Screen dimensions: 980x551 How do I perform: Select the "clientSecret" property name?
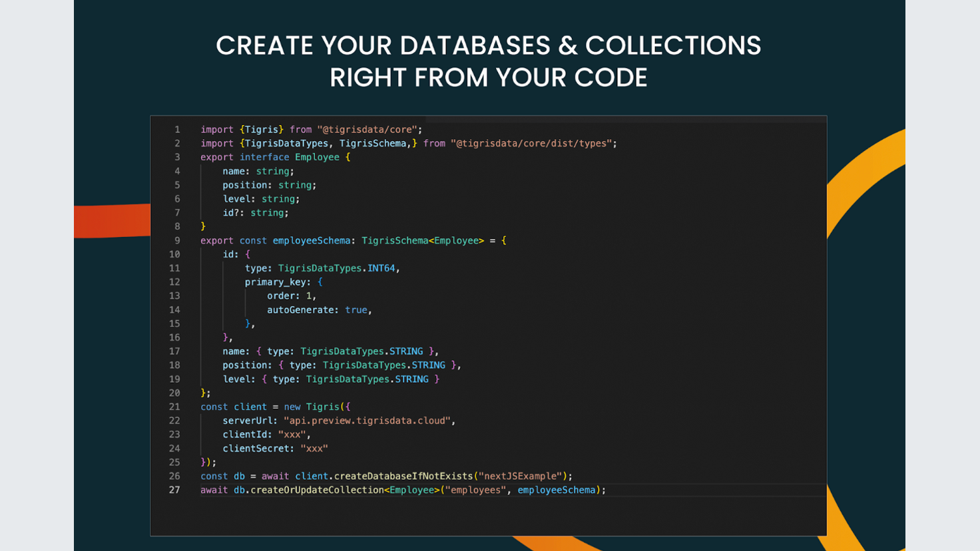click(256, 449)
